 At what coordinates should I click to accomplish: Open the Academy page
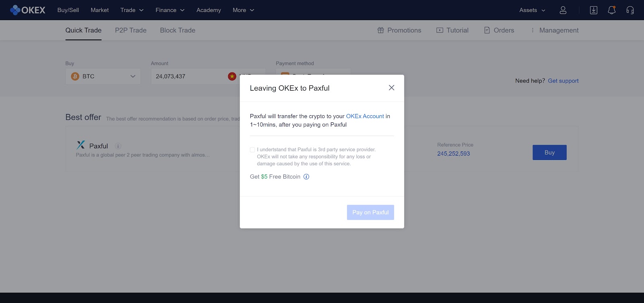[x=208, y=10]
